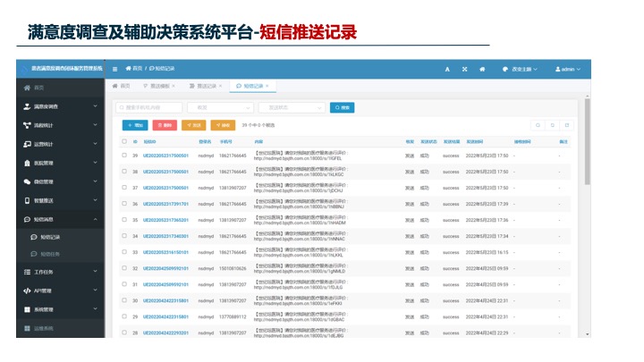
Task: Close the 短信记录 tab with its x
Action: [267, 86]
